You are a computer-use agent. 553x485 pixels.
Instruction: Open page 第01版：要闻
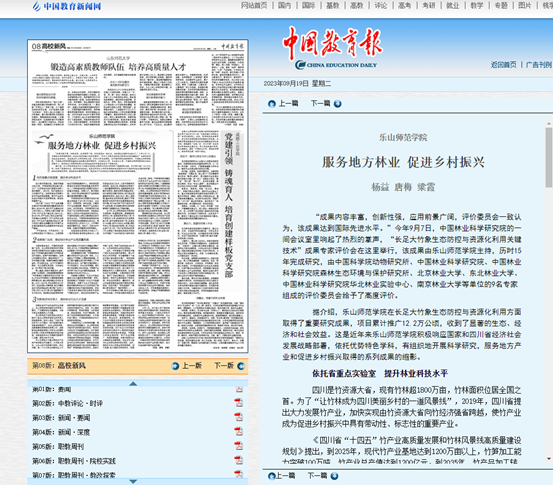point(52,389)
